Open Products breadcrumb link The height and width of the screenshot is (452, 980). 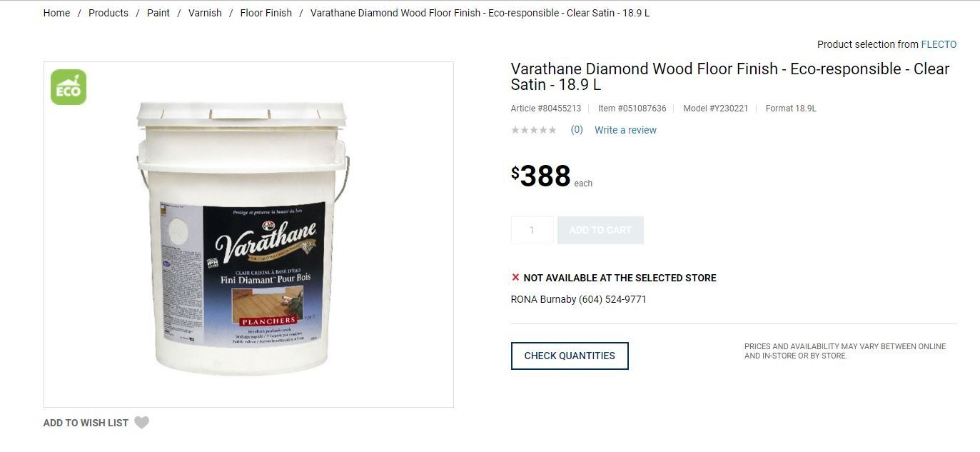108,13
